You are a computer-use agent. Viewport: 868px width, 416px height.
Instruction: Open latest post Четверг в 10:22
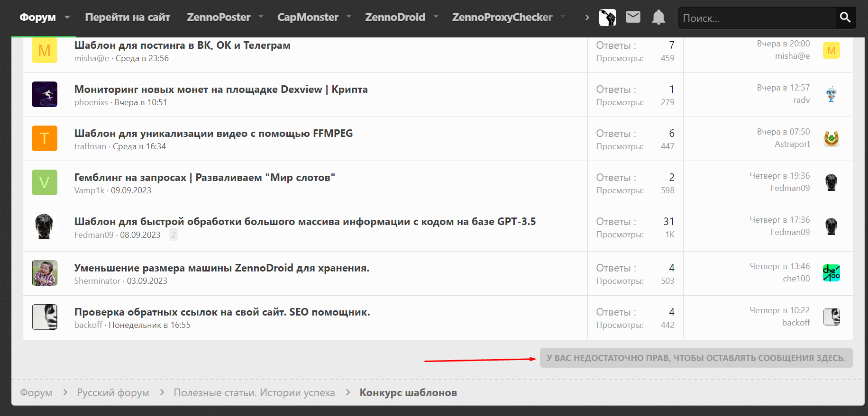click(780, 310)
